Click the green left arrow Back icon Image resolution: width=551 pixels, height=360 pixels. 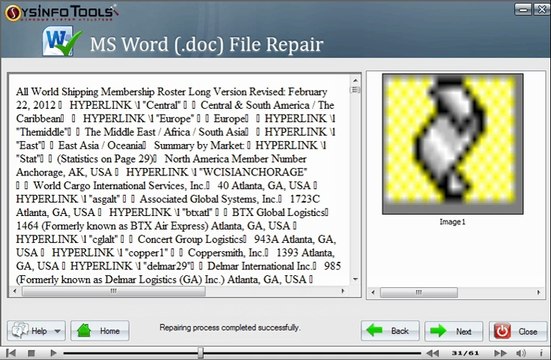(x=374, y=330)
